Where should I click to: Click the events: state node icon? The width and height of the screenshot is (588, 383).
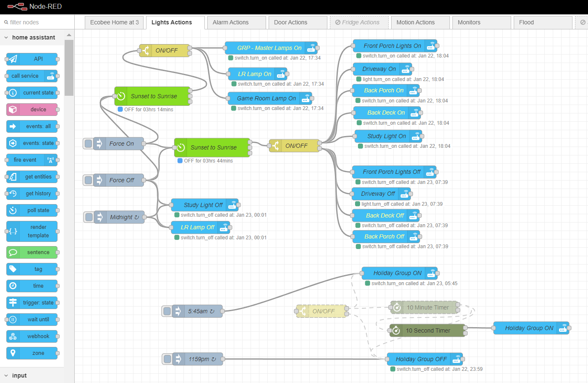tap(13, 143)
